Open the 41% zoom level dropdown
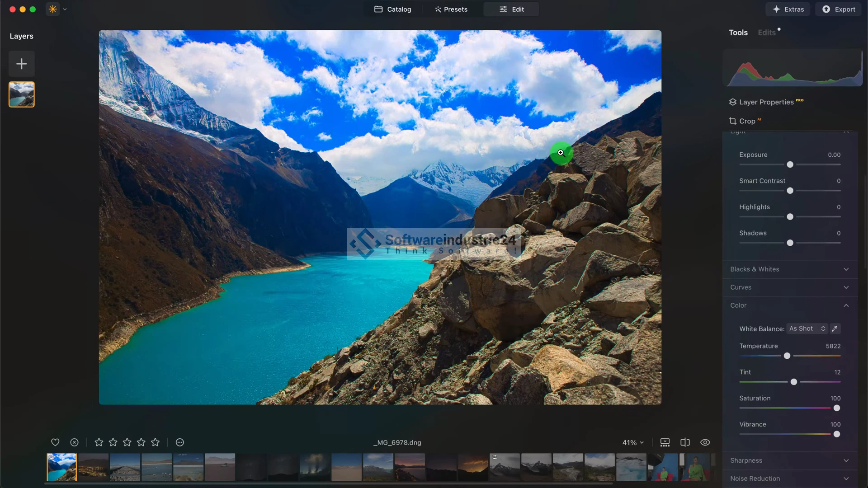The image size is (868, 488). pyautogui.click(x=633, y=442)
